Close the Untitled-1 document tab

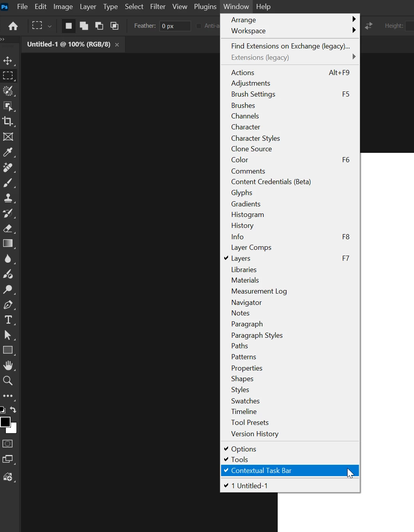point(117,45)
